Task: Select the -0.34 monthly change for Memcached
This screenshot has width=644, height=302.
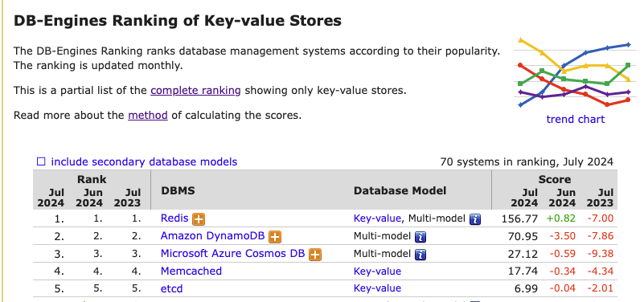Action: click(562, 271)
